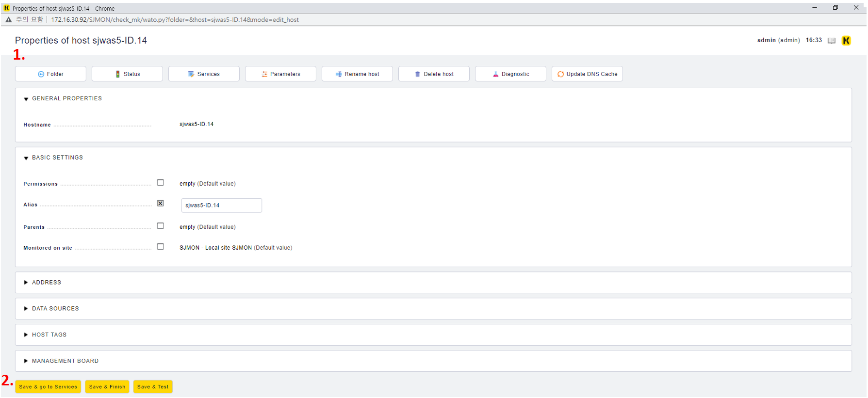Click the Update DNS Cache icon

coord(560,74)
